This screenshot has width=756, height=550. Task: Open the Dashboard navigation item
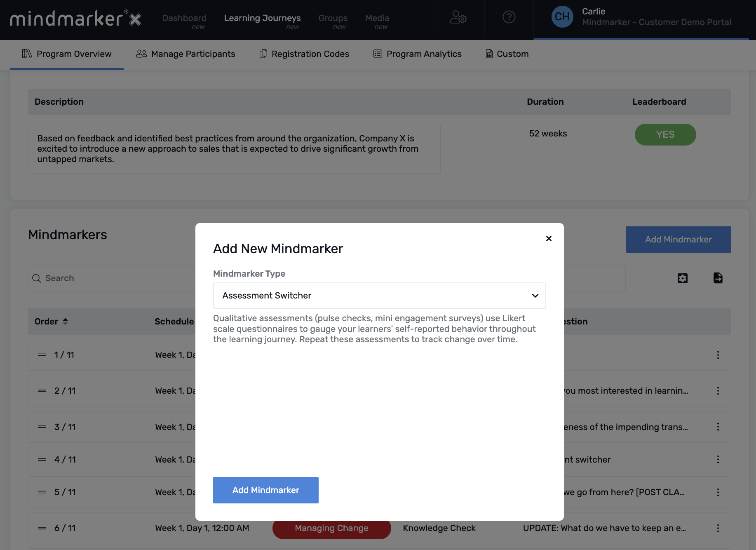point(184,18)
